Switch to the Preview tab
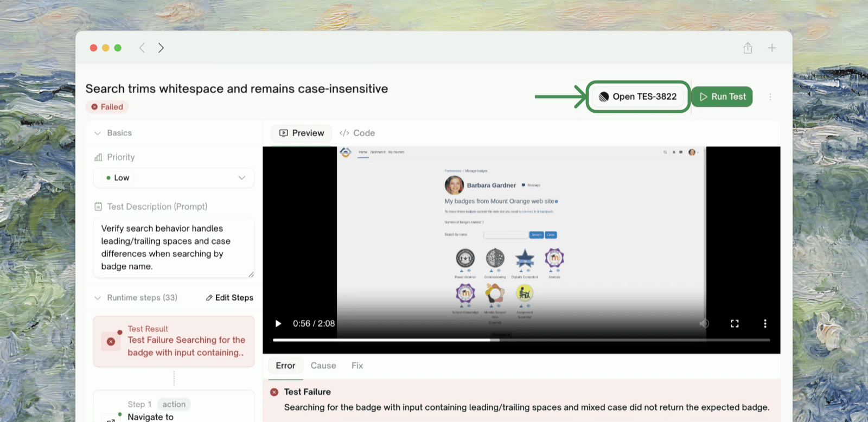 coord(302,133)
